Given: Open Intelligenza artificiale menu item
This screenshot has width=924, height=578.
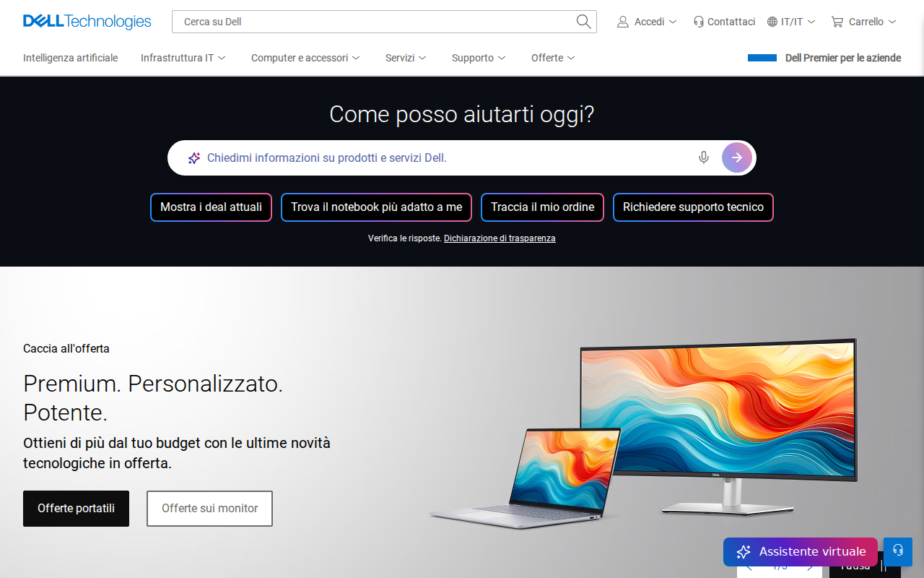Looking at the screenshot, I should click(70, 58).
